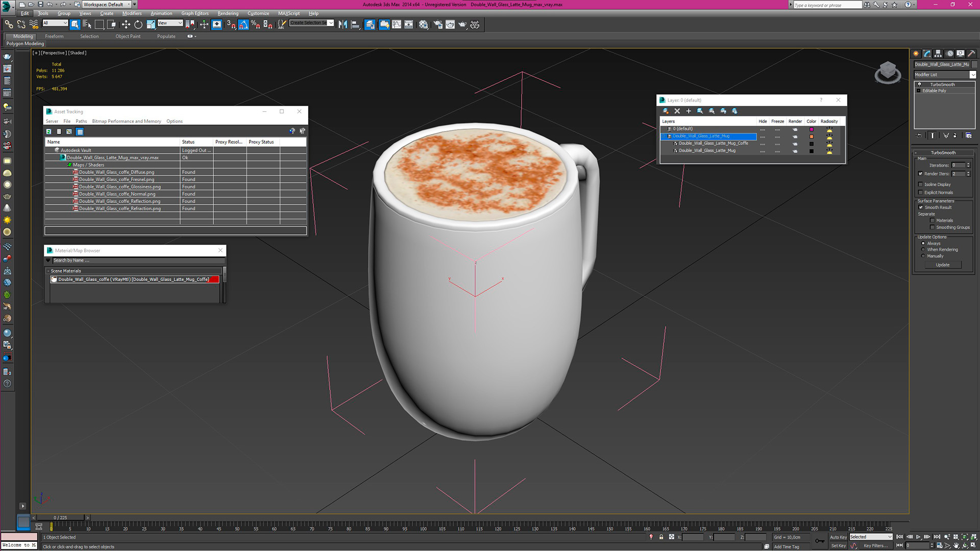Click the Pin Stack icon

[x=919, y=136]
